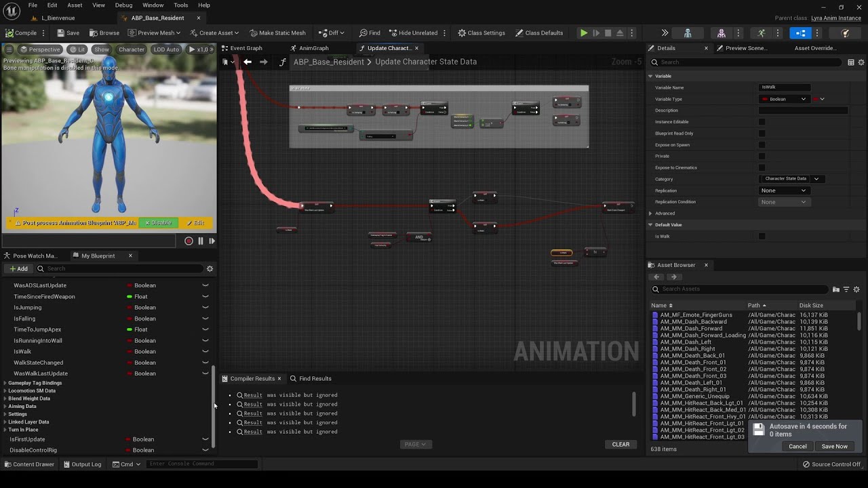868x488 pixels.
Task: Toggle WalkStateChanged variable visibility eye
Action: click(x=205, y=363)
